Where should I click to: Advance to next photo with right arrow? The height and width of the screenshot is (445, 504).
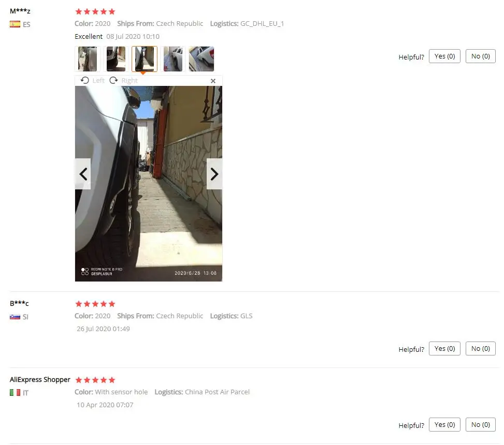(x=214, y=174)
